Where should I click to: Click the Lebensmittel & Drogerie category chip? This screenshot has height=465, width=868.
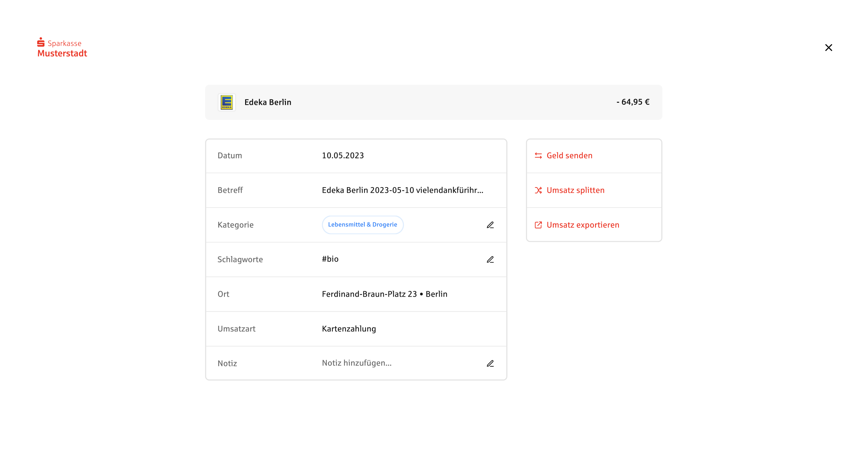(x=363, y=225)
